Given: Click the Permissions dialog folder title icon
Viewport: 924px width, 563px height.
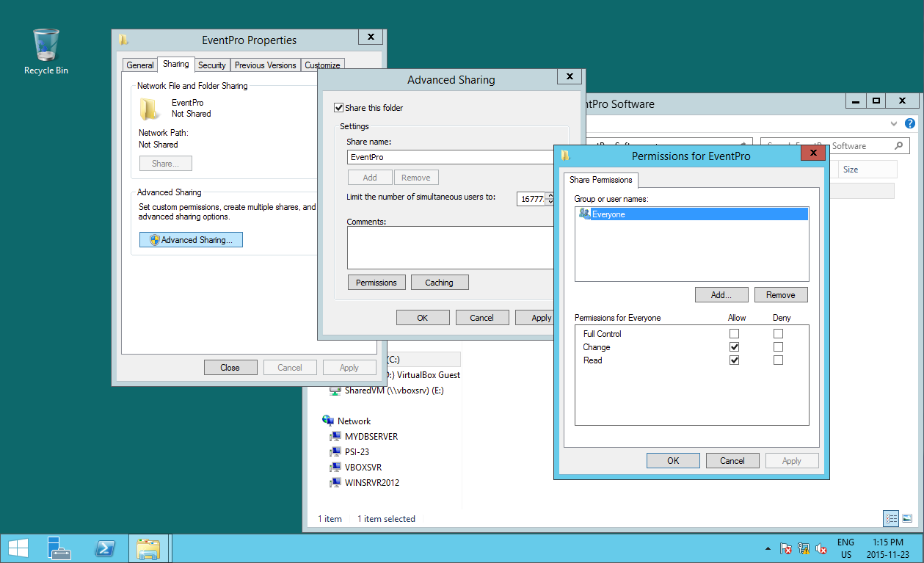Looking at the screenshot, I should point(565,156).
